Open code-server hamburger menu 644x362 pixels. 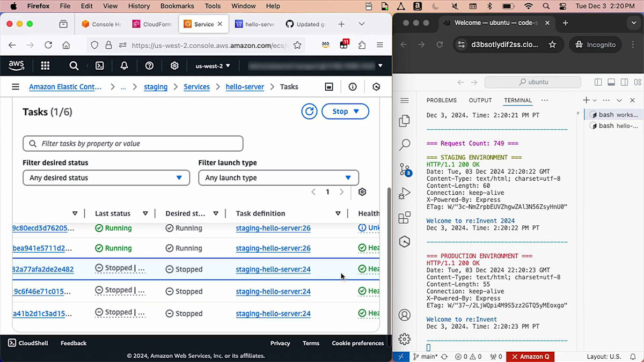(x=405, y=100)
